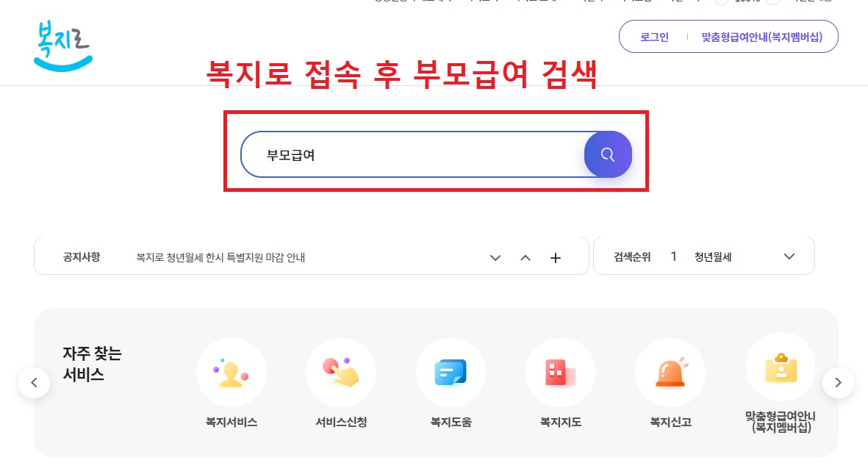Click the plus sign to view all notices

coord(556,257)
